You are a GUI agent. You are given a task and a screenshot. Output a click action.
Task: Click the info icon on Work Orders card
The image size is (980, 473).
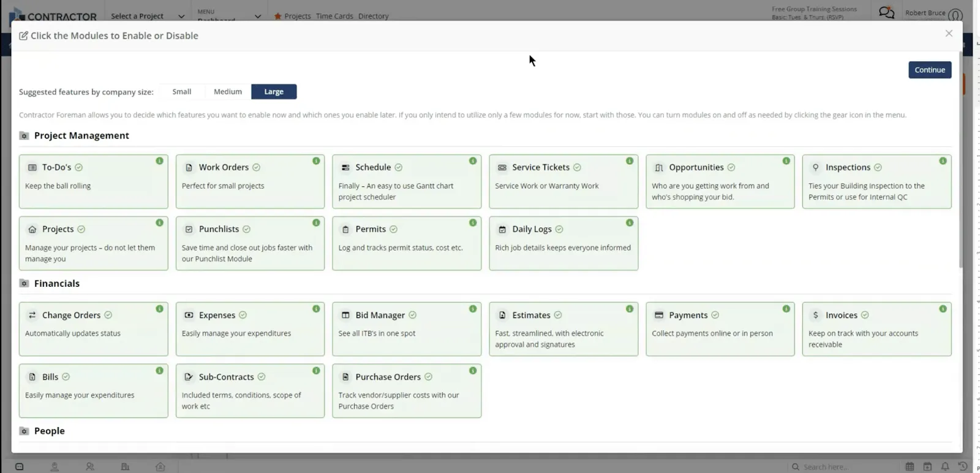click(316, 161)
